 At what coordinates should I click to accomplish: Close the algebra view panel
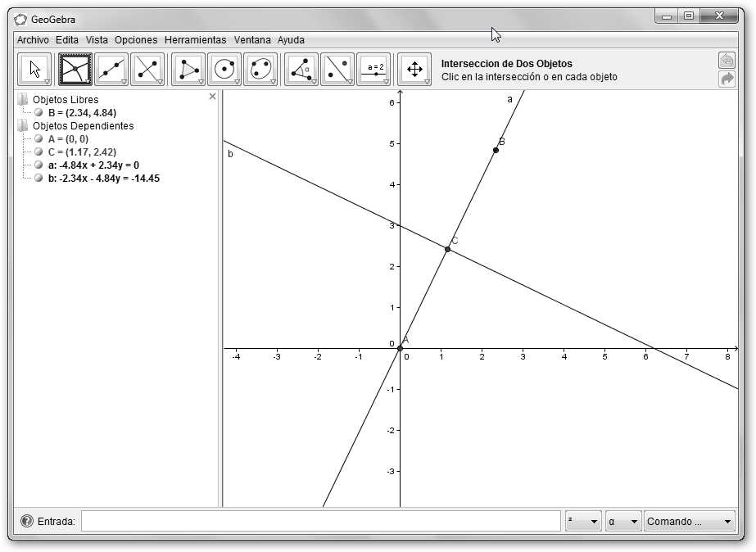click(213, 97)
